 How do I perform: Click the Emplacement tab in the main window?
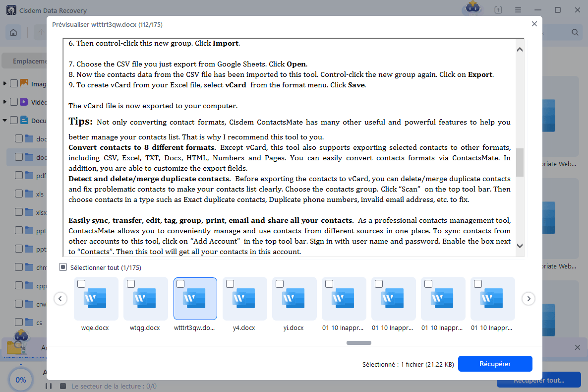coord(25,61)
